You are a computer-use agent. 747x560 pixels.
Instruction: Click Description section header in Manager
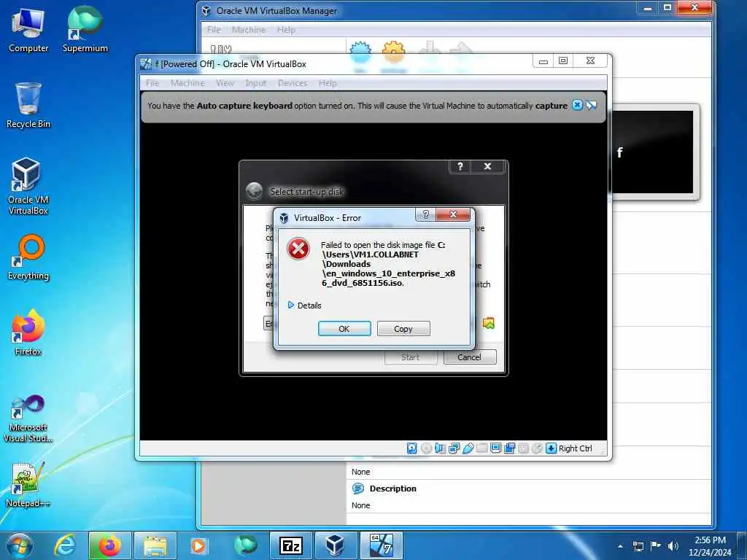click(392, 489)
